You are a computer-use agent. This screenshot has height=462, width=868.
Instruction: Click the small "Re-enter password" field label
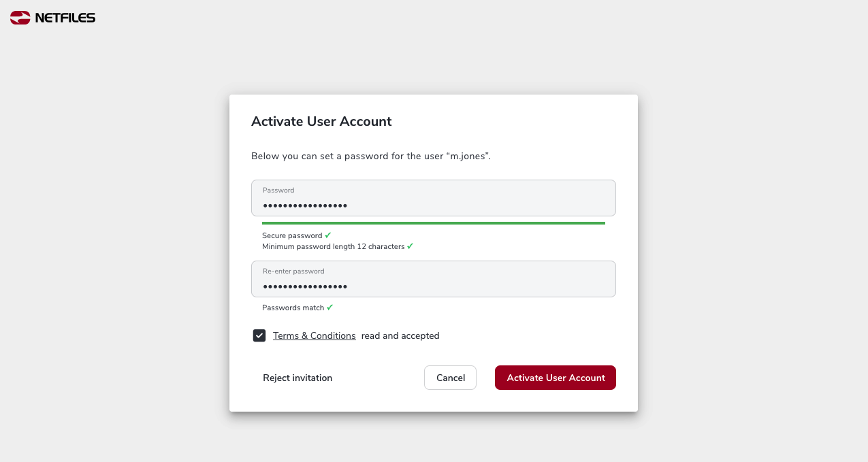[293, 271]
